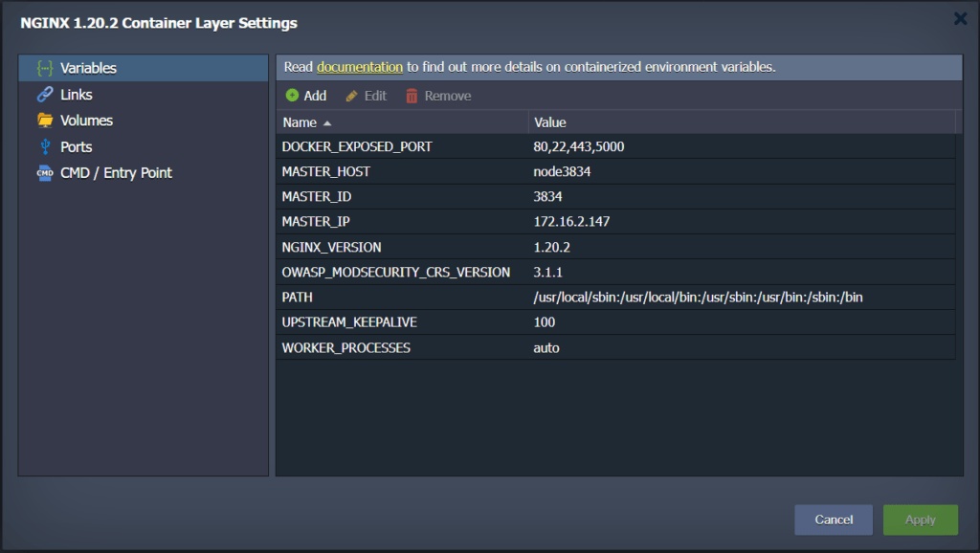Switch to the Links section
The width and height of the screenshot is (980, 553).
pyautogui.click(x=144, y=95)
